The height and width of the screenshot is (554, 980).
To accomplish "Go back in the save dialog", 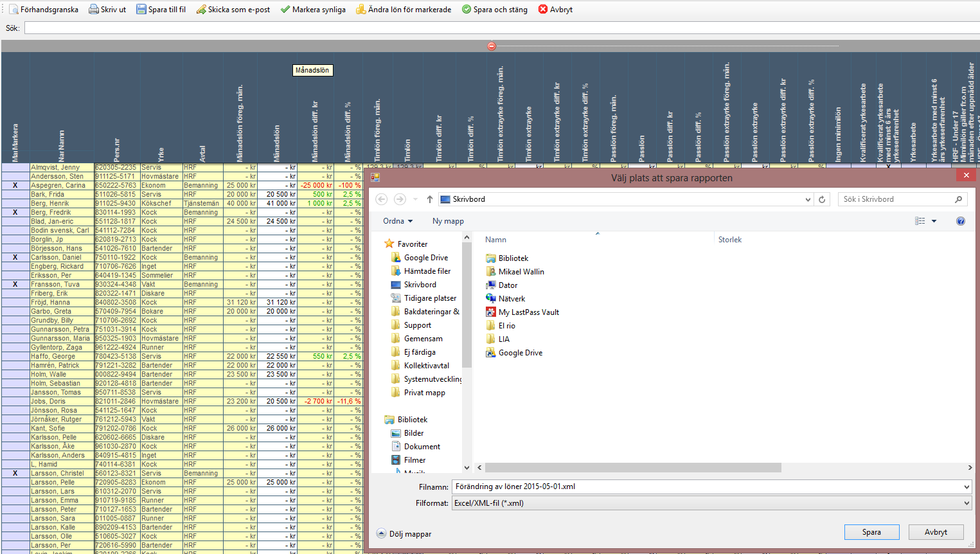I will (x=382, y=199).
